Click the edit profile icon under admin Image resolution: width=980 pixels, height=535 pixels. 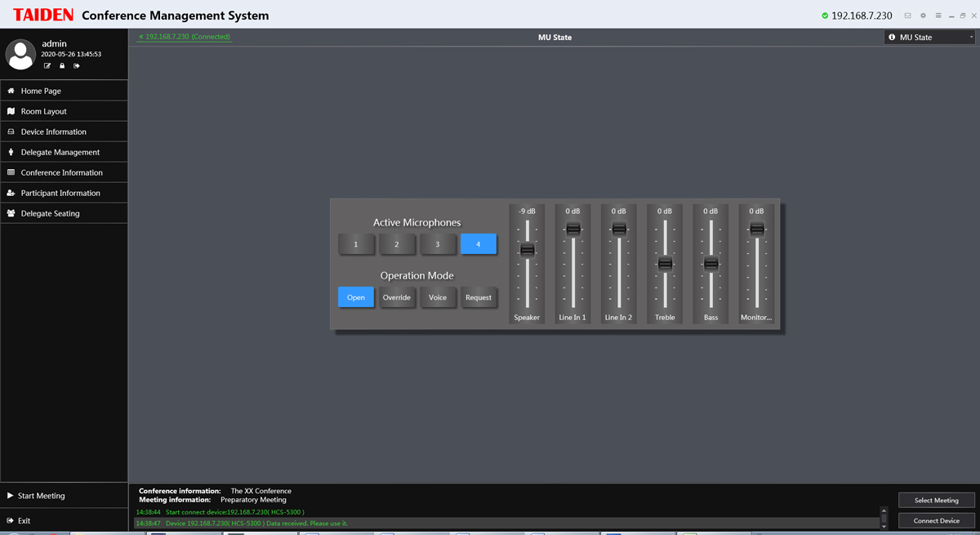click(47, 66)
